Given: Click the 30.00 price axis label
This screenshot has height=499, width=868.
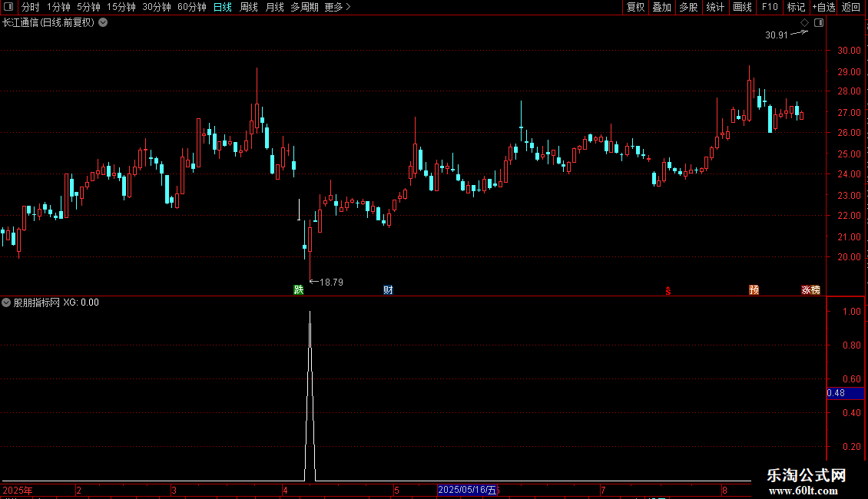Looking at the screenshot, I should (849, 51).
